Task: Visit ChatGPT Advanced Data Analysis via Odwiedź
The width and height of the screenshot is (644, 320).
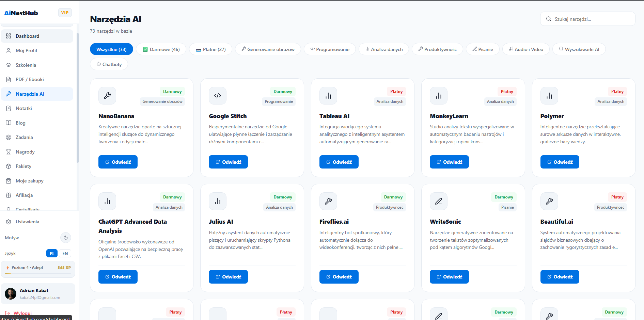Action: coord(118,277)
